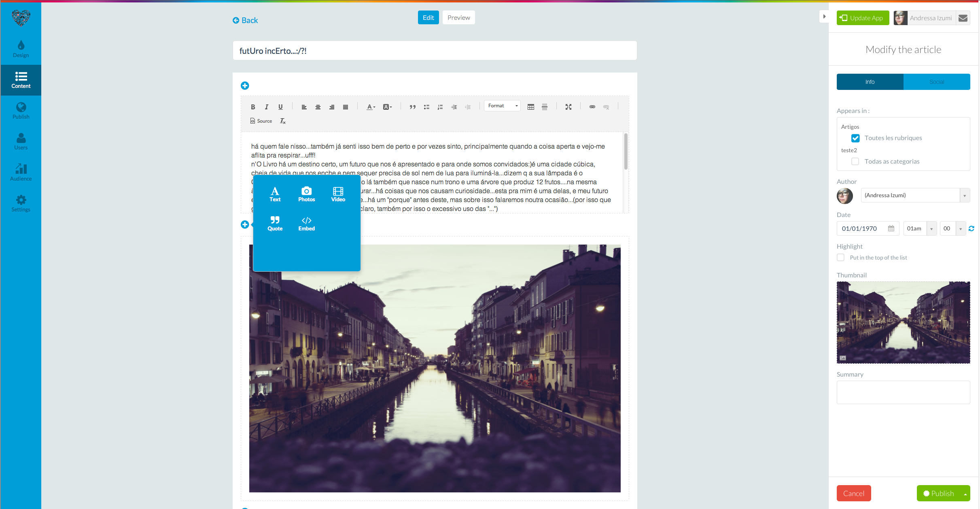Add an Embed block from the popup
Image resolution: width=980 pixels, height=509 pixels.
(x=306, y=223)
